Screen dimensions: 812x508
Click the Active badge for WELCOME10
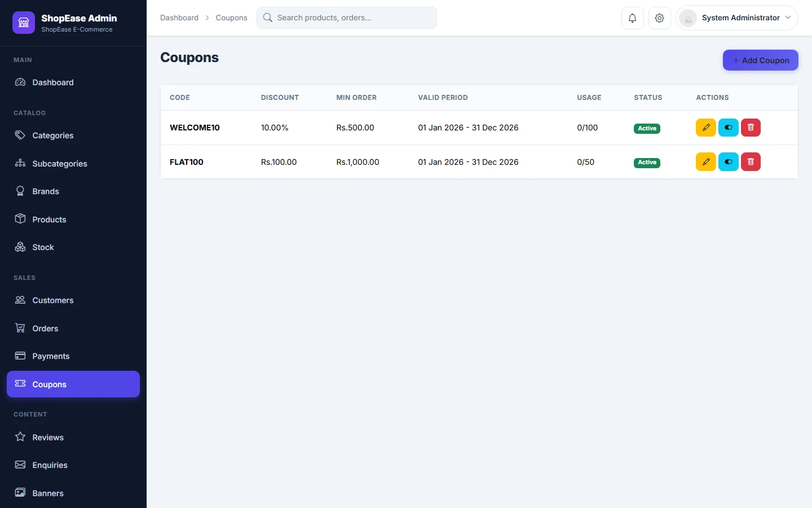[x=647, y=128]
